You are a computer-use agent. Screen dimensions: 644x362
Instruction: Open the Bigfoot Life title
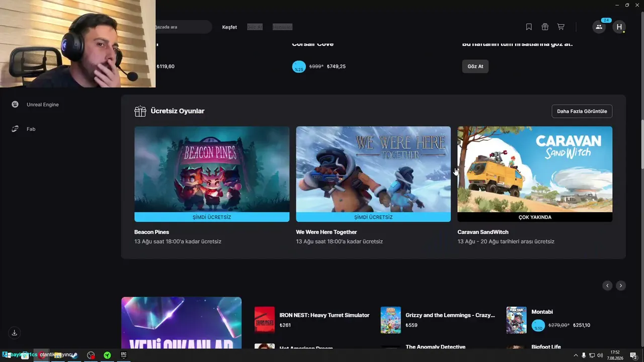pos(546,347)
